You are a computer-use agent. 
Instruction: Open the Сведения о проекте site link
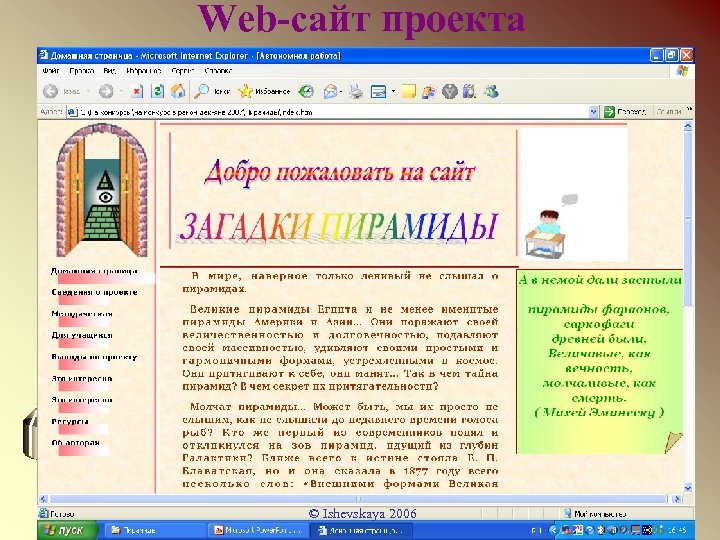95,292
